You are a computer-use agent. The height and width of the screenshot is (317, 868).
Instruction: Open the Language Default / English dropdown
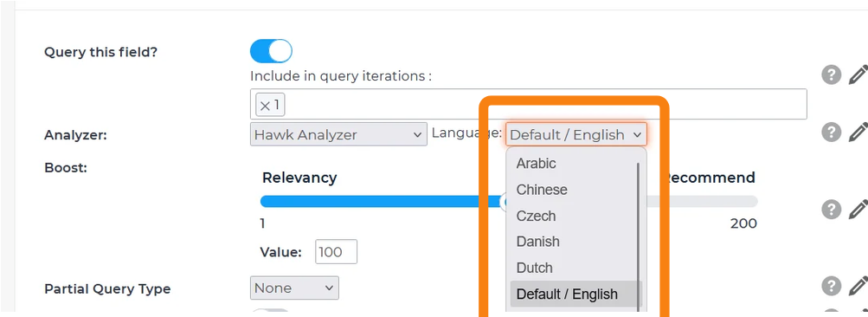click(575, 134)
